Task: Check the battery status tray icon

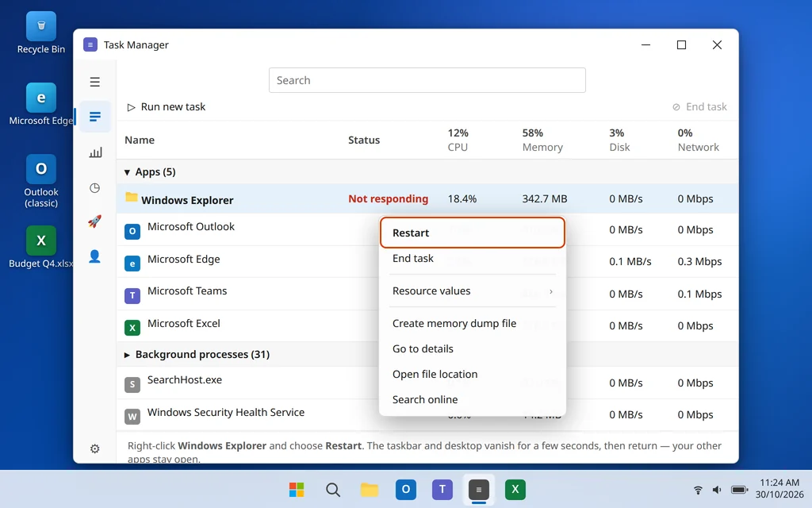Action: [x=740, y=490]
